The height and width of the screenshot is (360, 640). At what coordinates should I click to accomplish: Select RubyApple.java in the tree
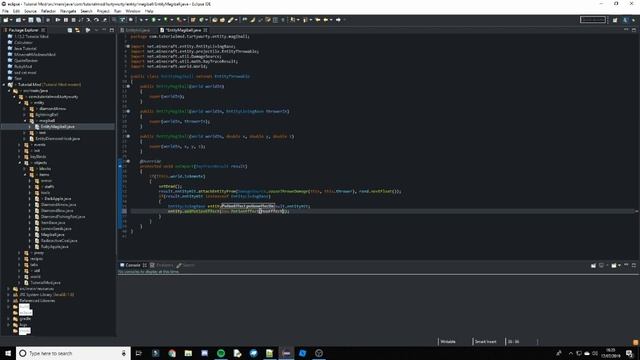click(55, 247)
